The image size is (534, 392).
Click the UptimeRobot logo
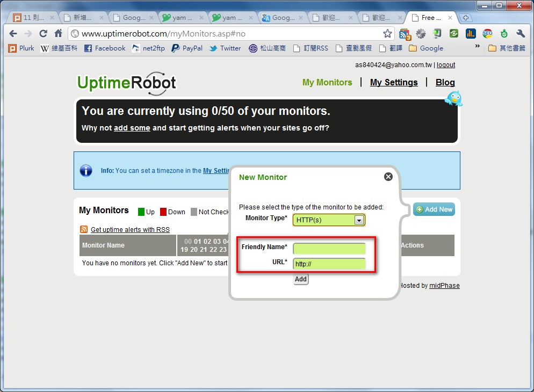pyautogui.click(x=127, y=83)
